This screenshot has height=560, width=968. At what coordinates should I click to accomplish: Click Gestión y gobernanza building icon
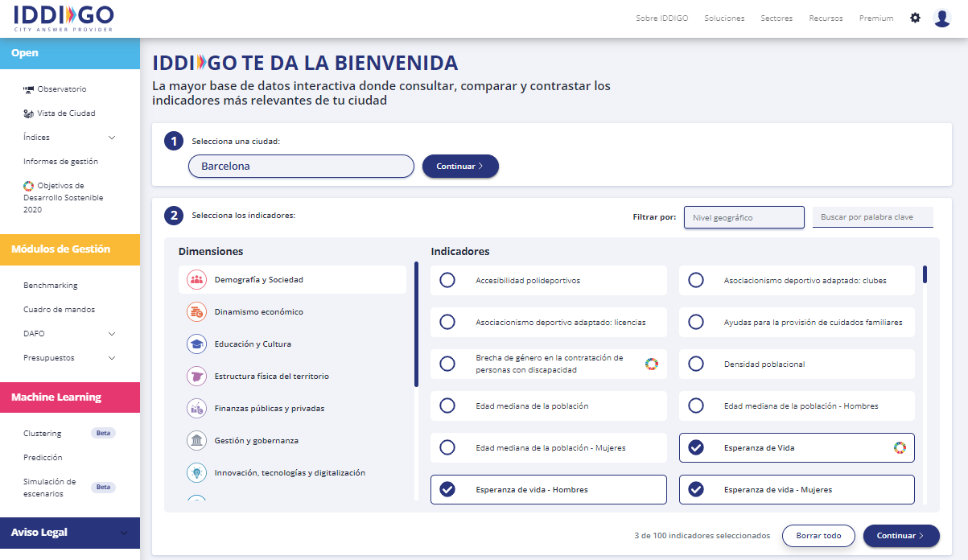196,441
